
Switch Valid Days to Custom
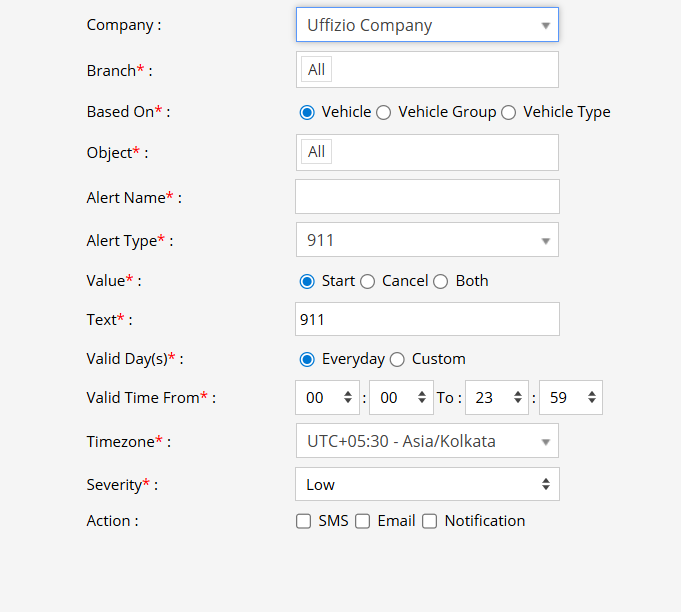[x=397, y=360]
